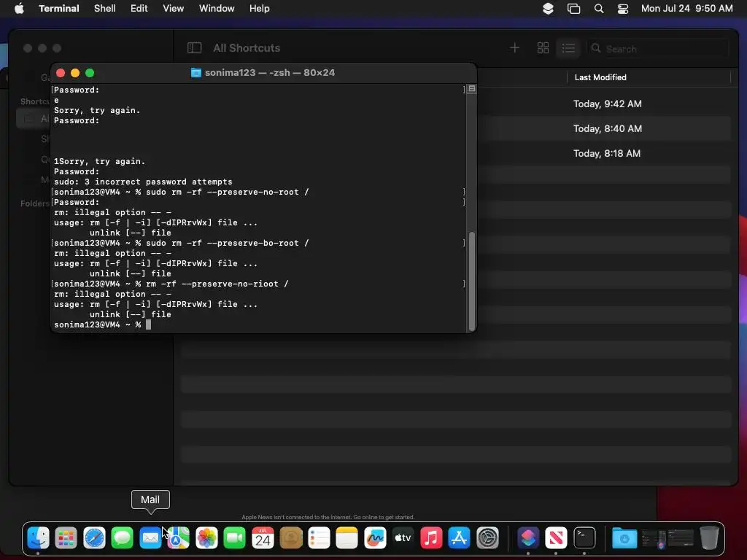Open the Shell menu
The image size is (747, 560).
click(105, 9)
